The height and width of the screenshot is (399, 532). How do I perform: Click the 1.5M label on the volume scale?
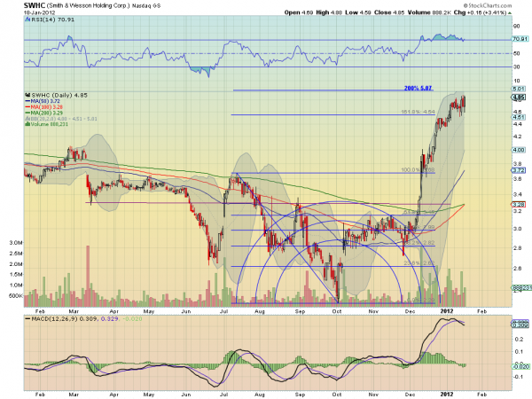click(x=16, y=275)
